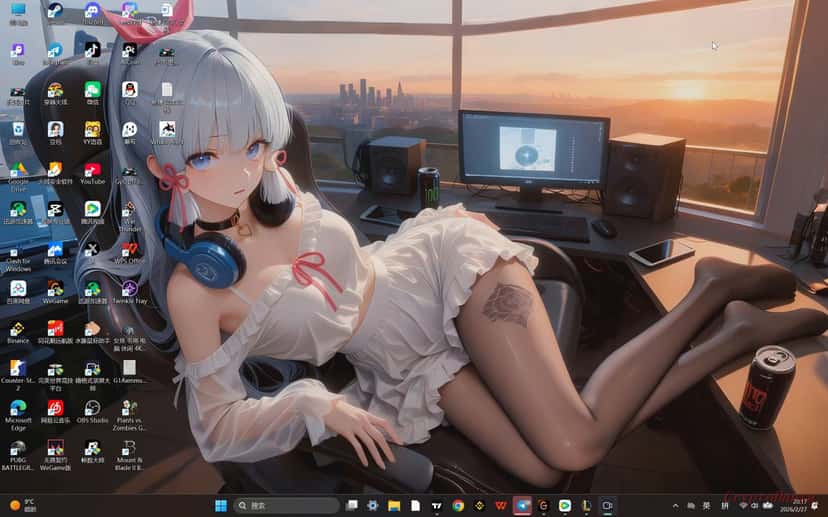The height and width of the screenshot is (517, 828).
Task: Open Task View from the taskbar
Action: click(351, 505)
